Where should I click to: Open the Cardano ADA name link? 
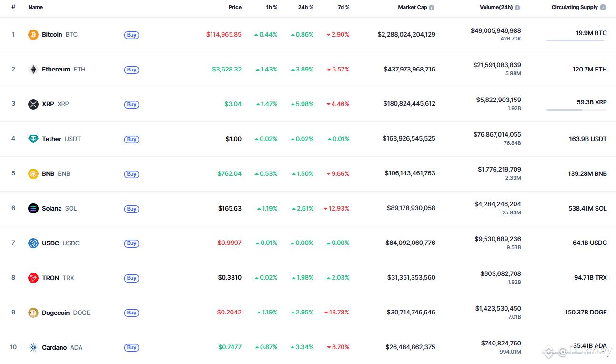click(62, 348)
